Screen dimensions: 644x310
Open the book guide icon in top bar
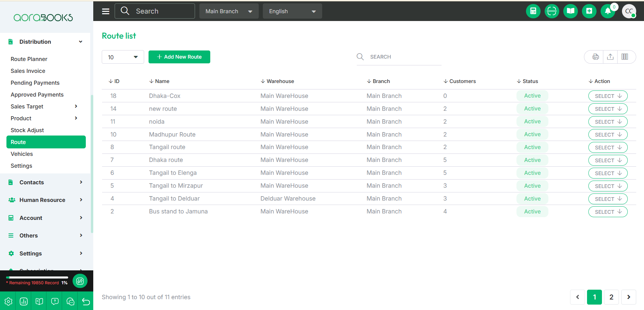[570, 11]
